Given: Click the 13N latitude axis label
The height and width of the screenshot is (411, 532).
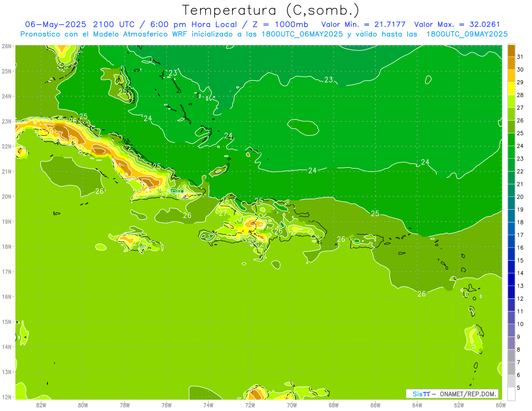Looking at the screenshot, I should (x=6, y=372).
